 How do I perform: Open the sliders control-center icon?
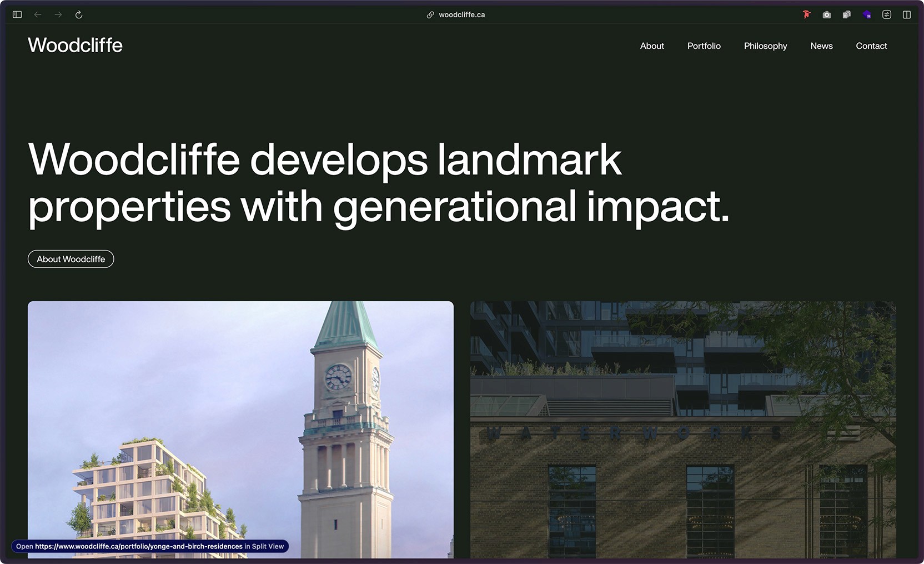[x=887, y=14]
